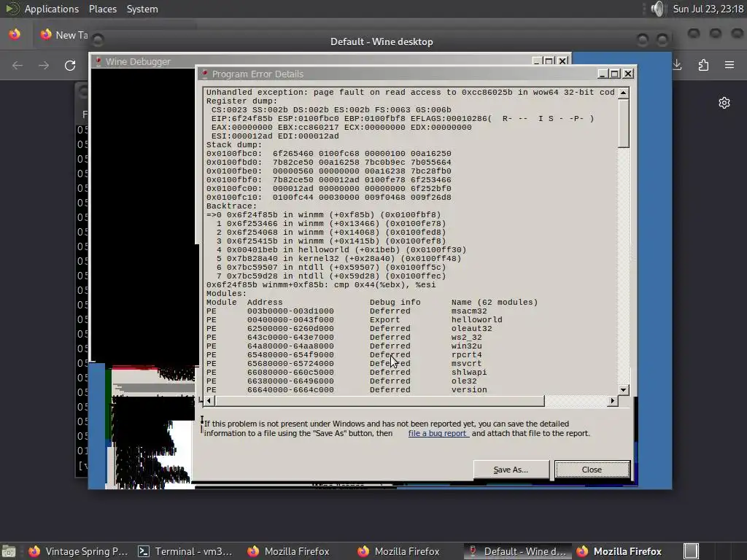Open the Places menu
The image size is (747, 560).
(102, 9)
